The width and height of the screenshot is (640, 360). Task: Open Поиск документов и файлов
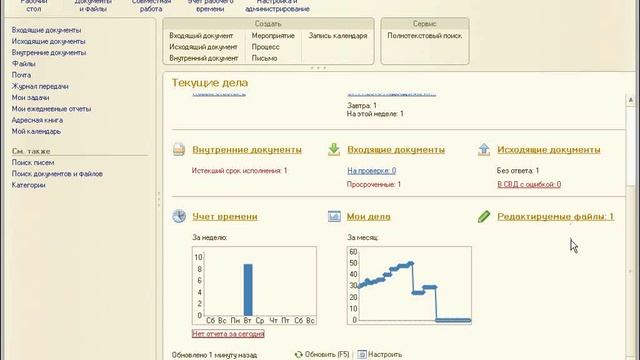click(57, 174)
